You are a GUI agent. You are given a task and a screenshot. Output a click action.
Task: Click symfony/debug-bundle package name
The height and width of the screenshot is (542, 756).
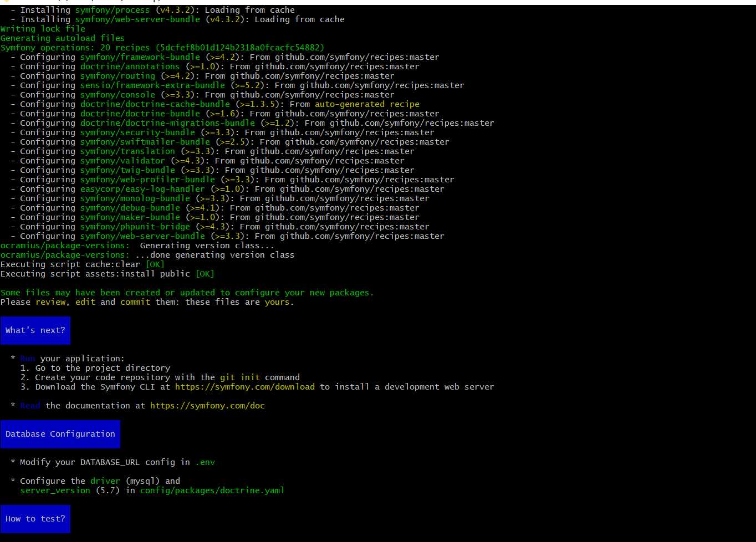coord(130,208)
